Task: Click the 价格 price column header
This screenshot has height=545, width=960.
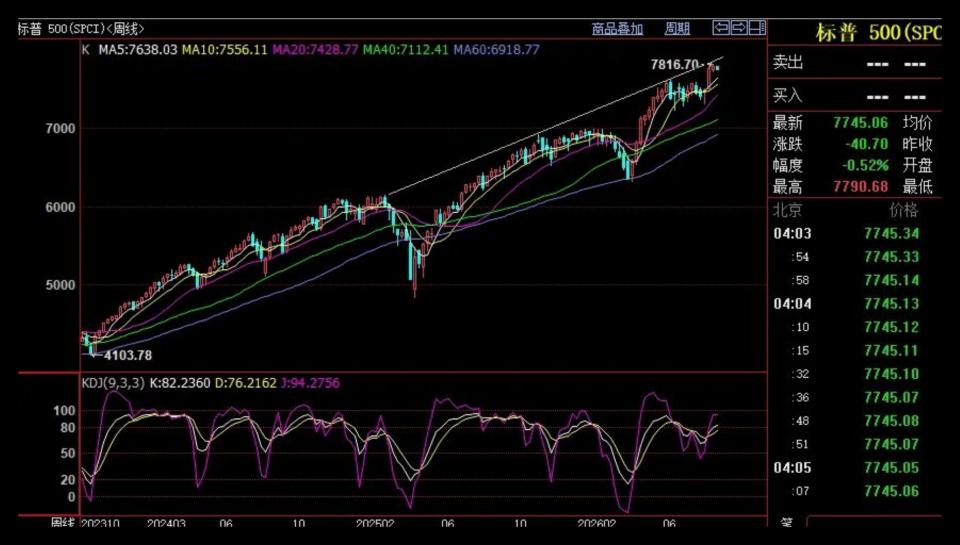Action: coord(904,210)
